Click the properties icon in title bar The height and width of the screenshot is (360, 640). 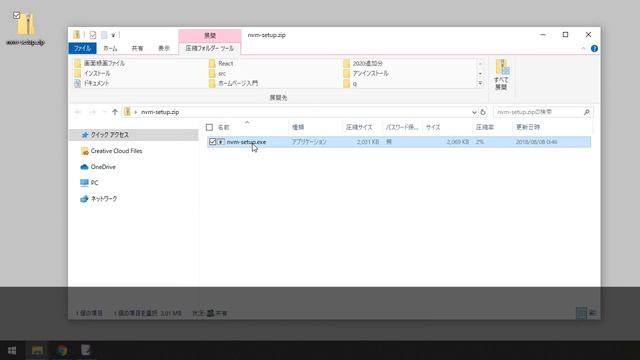[93, 35]
